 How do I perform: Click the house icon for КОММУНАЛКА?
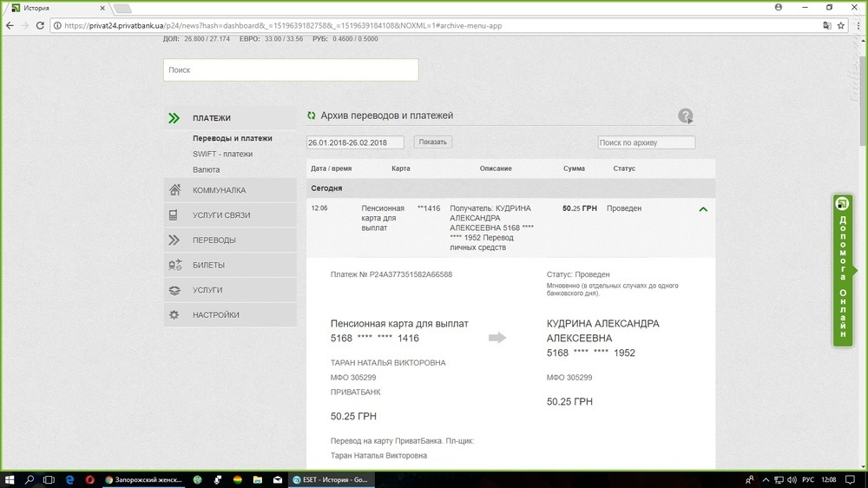coord(174,190)
